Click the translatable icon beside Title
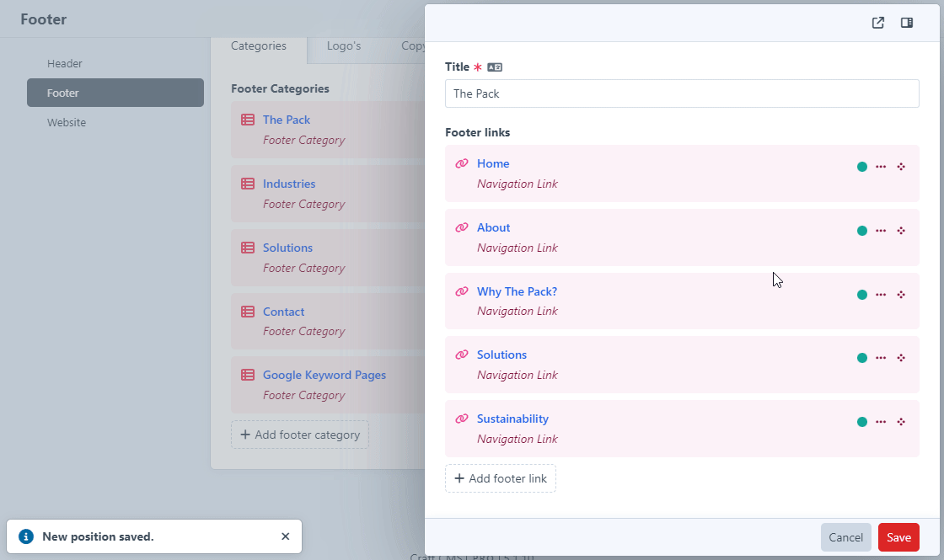 [495, 67]
